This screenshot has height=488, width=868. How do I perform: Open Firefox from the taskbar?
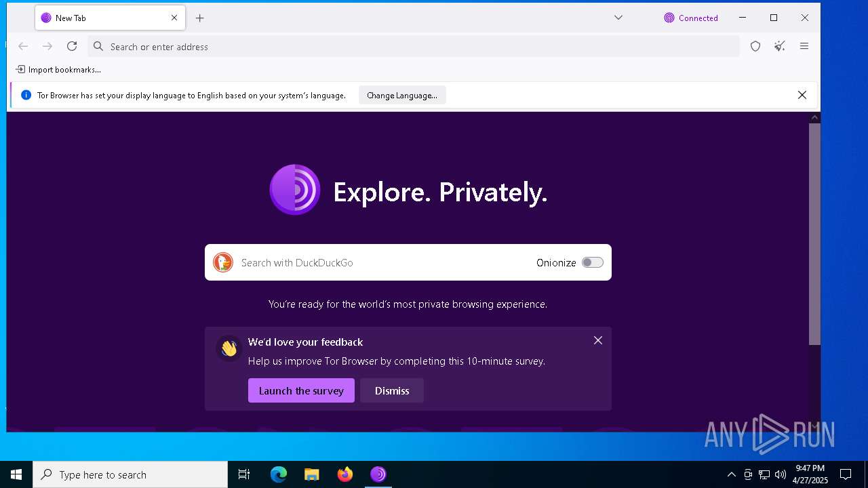345,474
